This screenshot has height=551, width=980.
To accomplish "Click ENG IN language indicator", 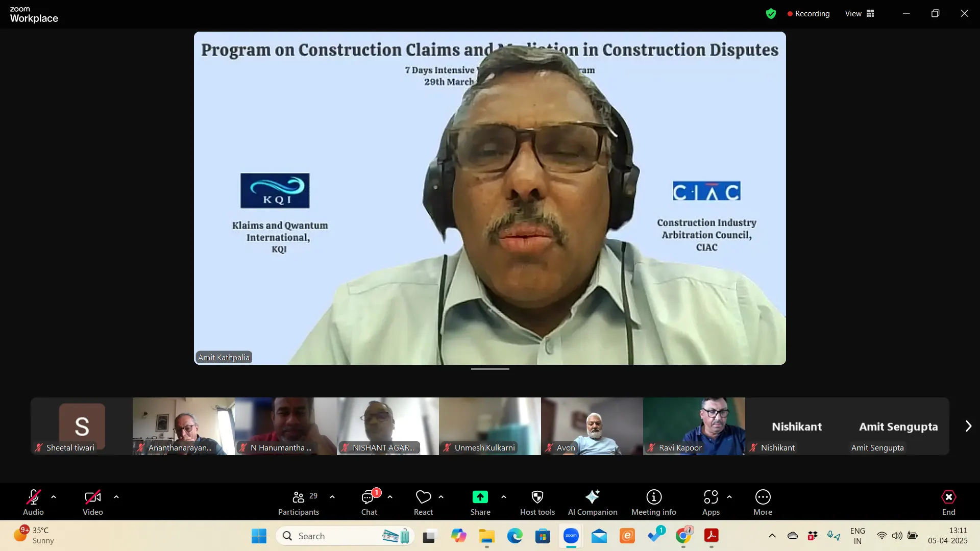I will (858, 536).
